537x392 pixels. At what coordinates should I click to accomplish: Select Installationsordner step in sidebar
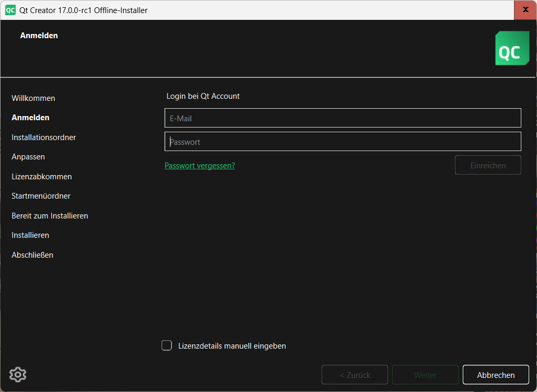44,137
